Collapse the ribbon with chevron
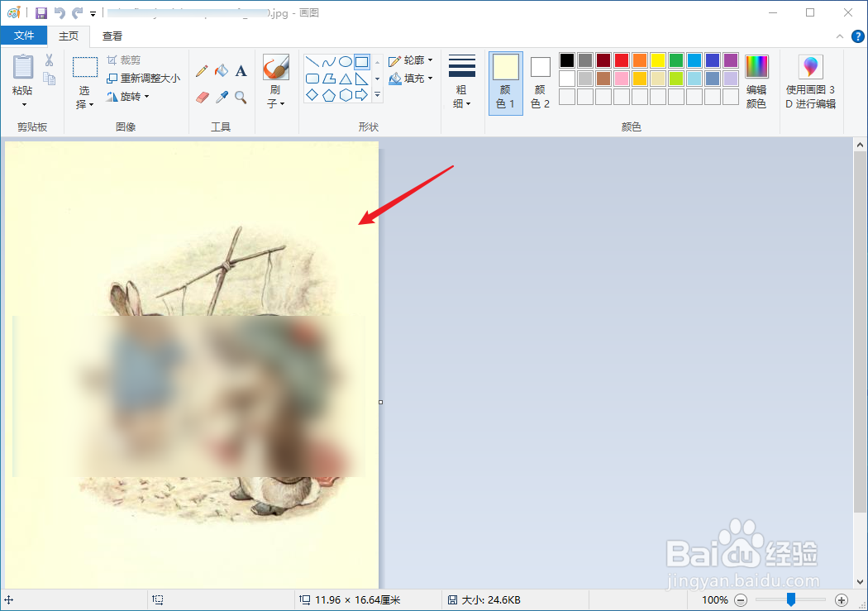 click(x=839, y=36)
